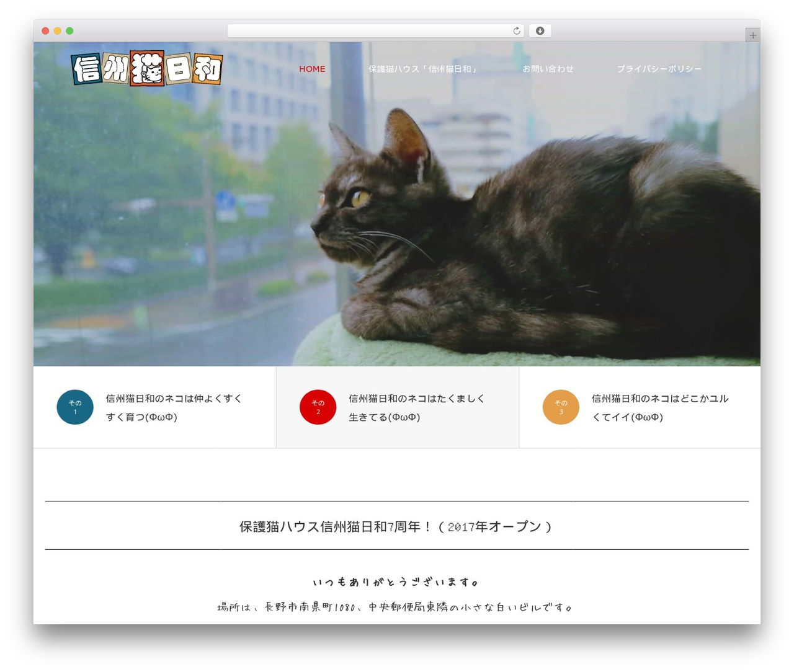Click the browser address bar

(x=375, y=31)
